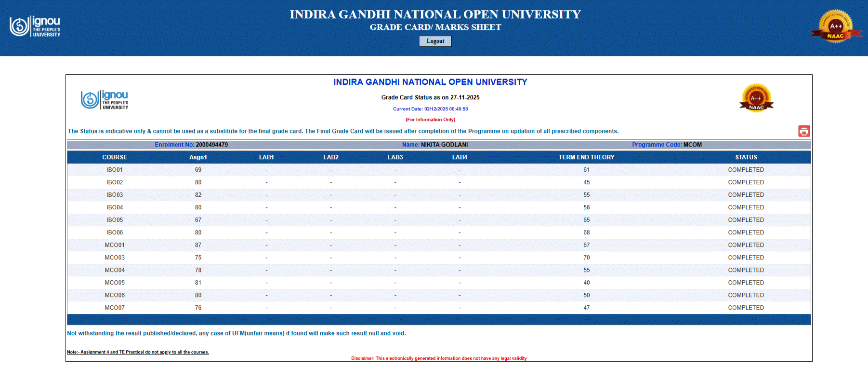Viewport: 868px width, 368px height.
Task: Click the IGNOU logo inside the grade card
Action: 105,100
